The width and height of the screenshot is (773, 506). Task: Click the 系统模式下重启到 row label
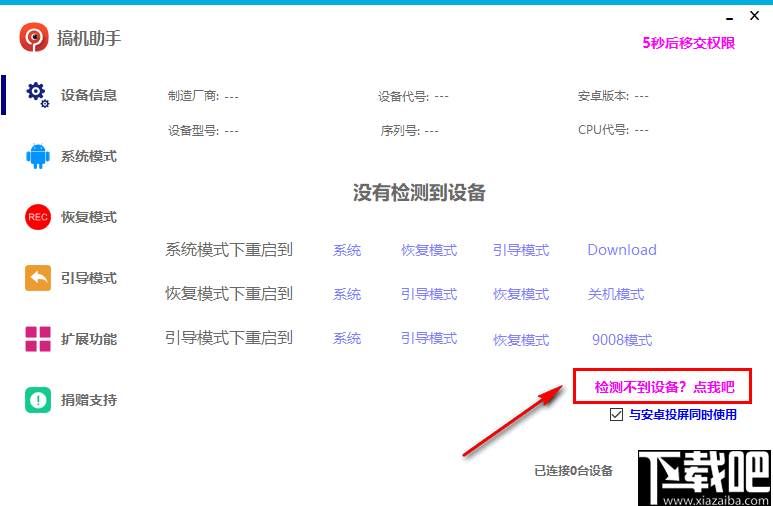[x=229, y=250]
